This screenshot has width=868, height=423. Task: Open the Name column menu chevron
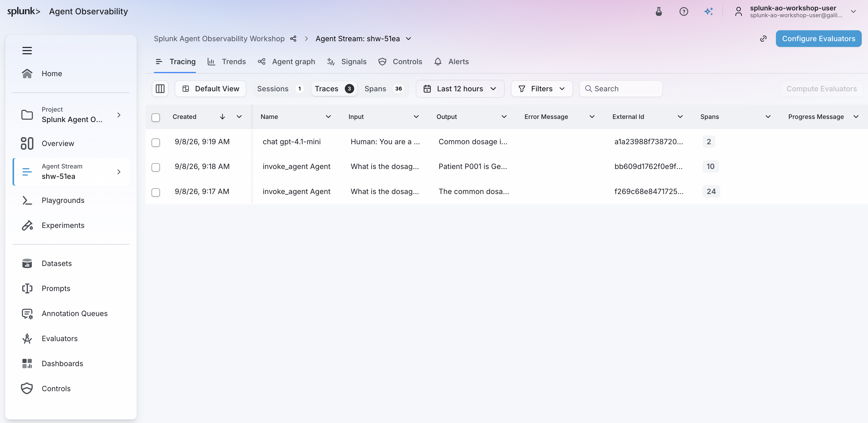click(328, 117)
